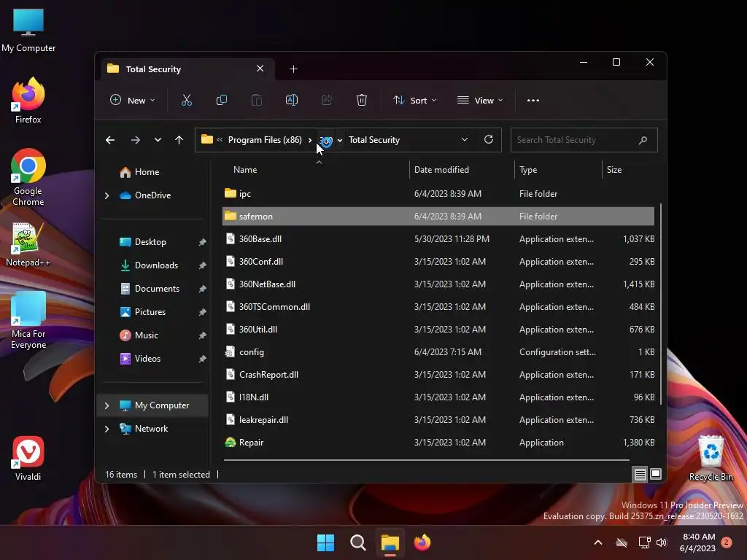Click the Share icon in toolbar
Screen dimensions: 747x560
tap(327, 101)
